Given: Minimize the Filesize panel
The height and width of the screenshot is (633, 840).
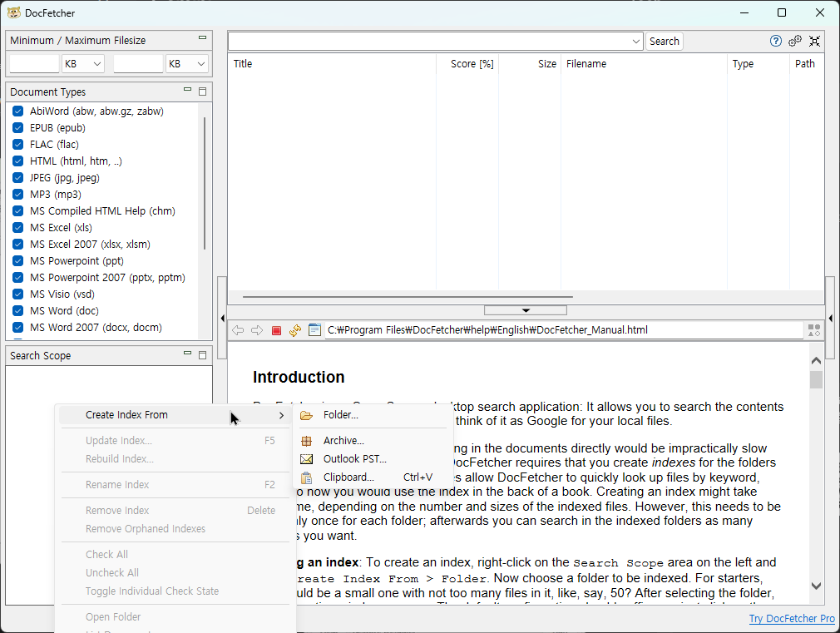Looking at the screenshot, I should 202,38.
